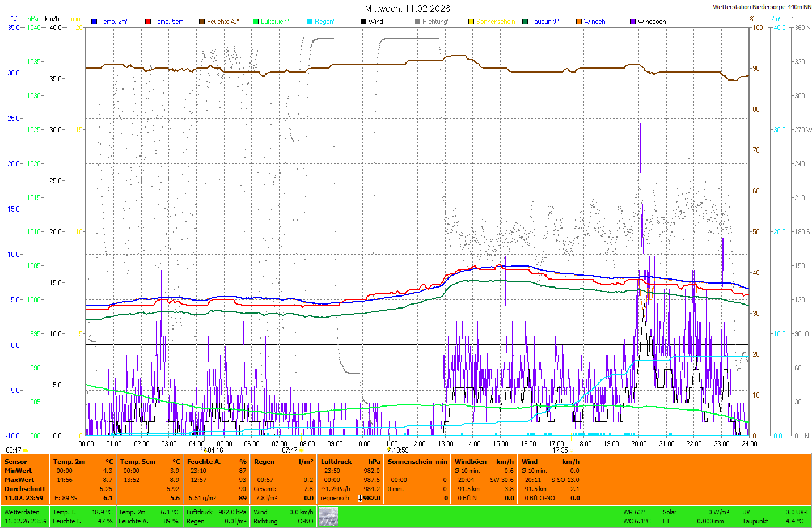812x528 pixels.
Task: Click the 12:00 time axis label
Action: pos(418,444)
